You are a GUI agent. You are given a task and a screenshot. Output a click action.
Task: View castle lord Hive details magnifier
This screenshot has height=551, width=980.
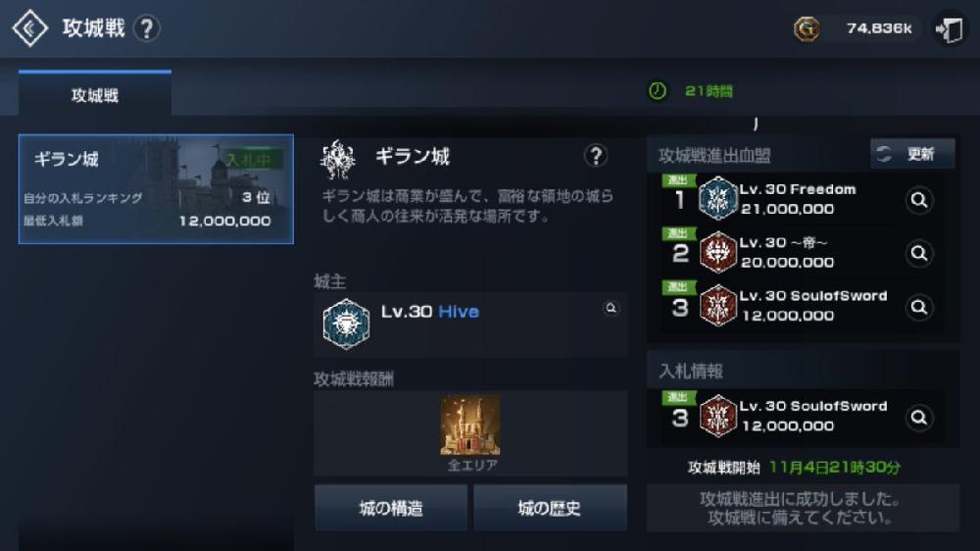coord(611,308)
